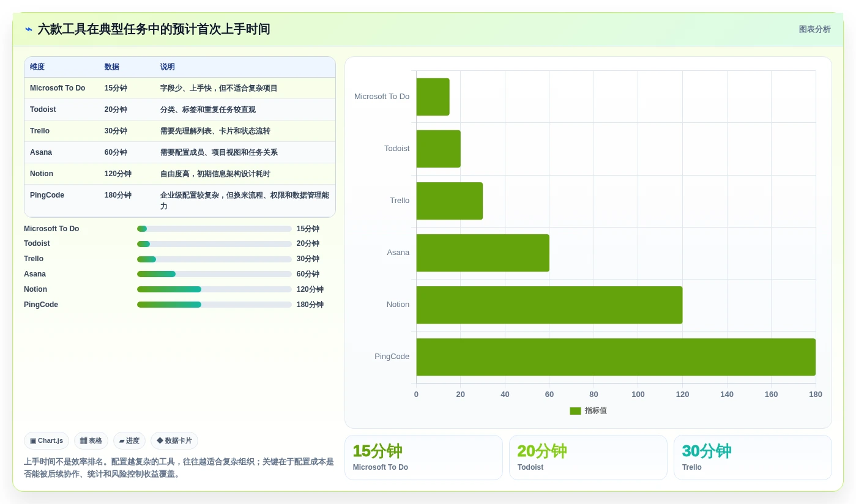Click description 分类、标签和重复任务较直观
Image resolution: width=856 pixels, height=504 pixels.
click(x=208, y=109)
